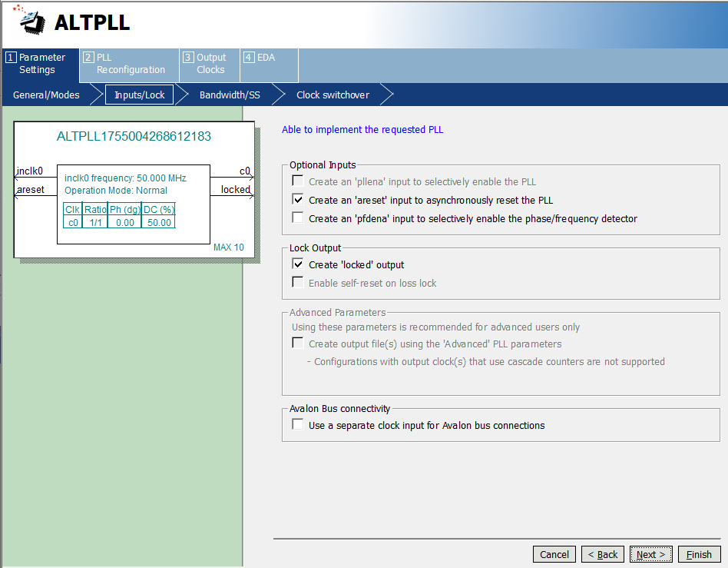The height and width of the screenshot is (568, 728).
Task: Select the General/Modes sub-page
Action: [x=46, y=95]
